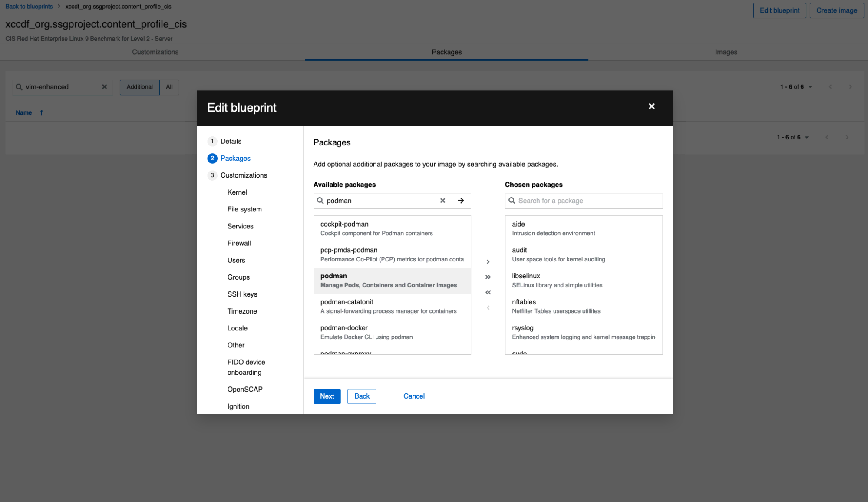
Task: Click the add all double-chevron button
Action: coord(488,277)
